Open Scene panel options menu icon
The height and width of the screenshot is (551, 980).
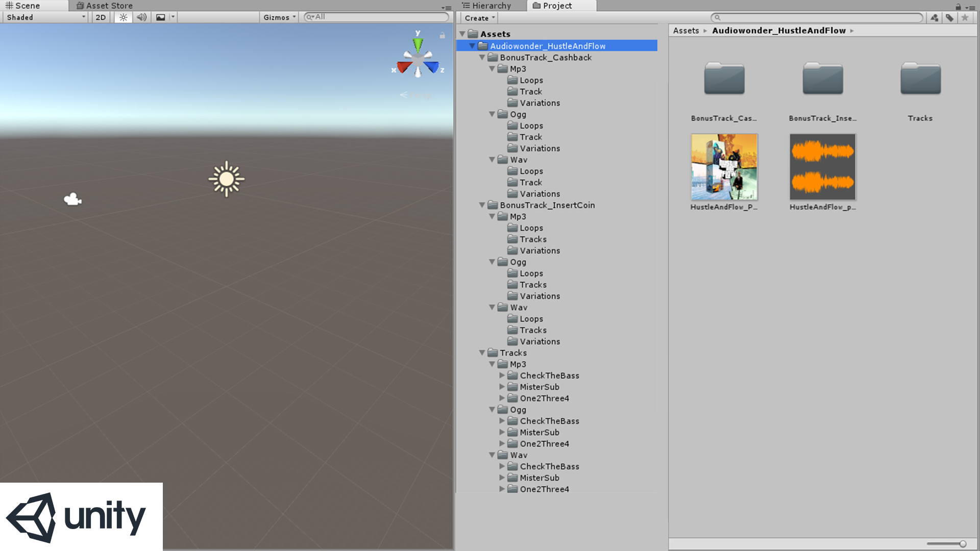446,7
